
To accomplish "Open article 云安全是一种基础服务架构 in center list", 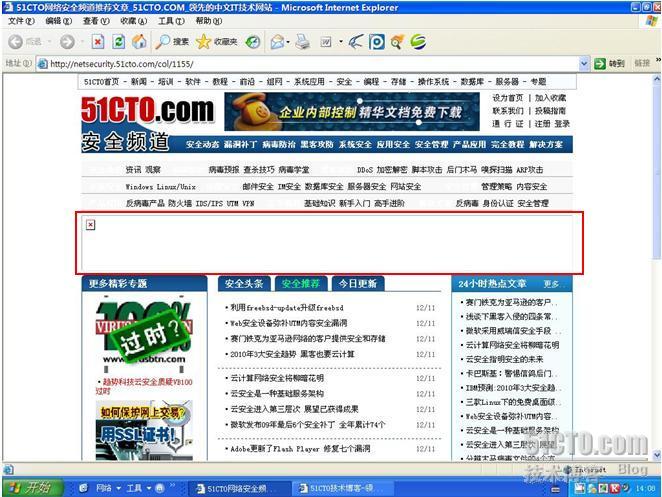I will click(x=277, y=394).
